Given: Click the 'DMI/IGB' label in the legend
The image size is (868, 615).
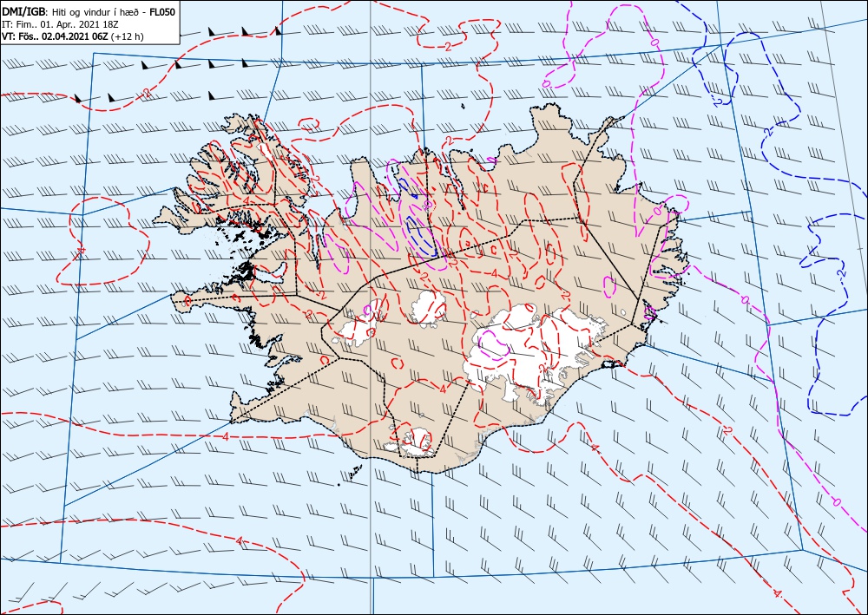Looking at the screenshot, I should (x=24, y=11).
